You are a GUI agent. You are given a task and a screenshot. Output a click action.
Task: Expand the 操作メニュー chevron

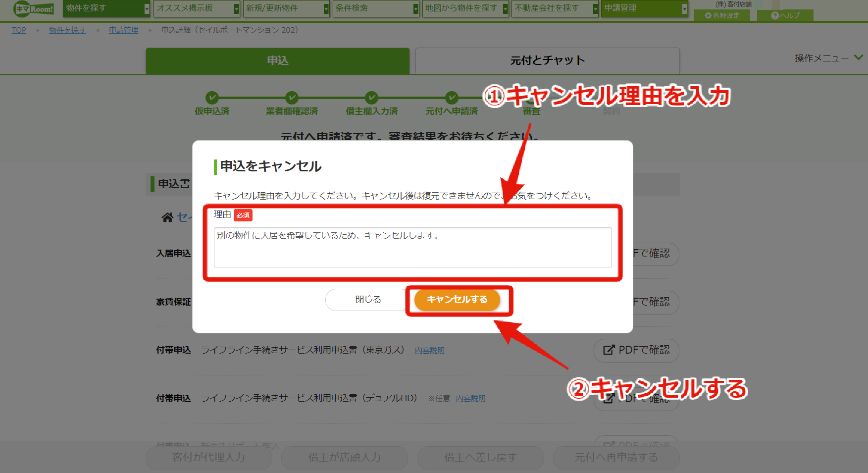click(859, 57)
